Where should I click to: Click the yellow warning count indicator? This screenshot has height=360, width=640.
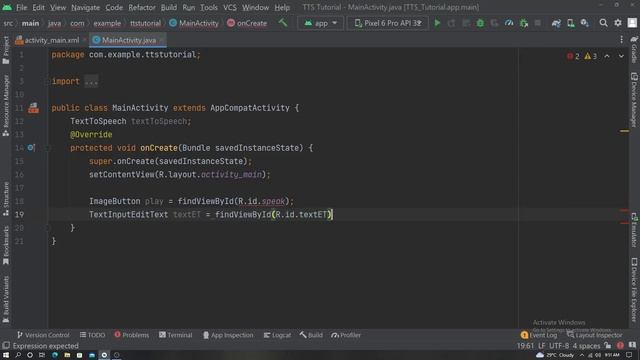pyautogui.click(x=590, y=56)
